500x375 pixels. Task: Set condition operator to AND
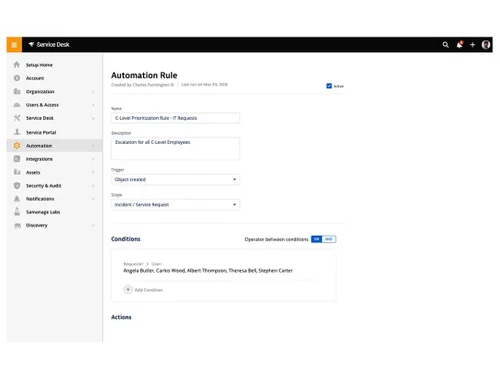329,239
